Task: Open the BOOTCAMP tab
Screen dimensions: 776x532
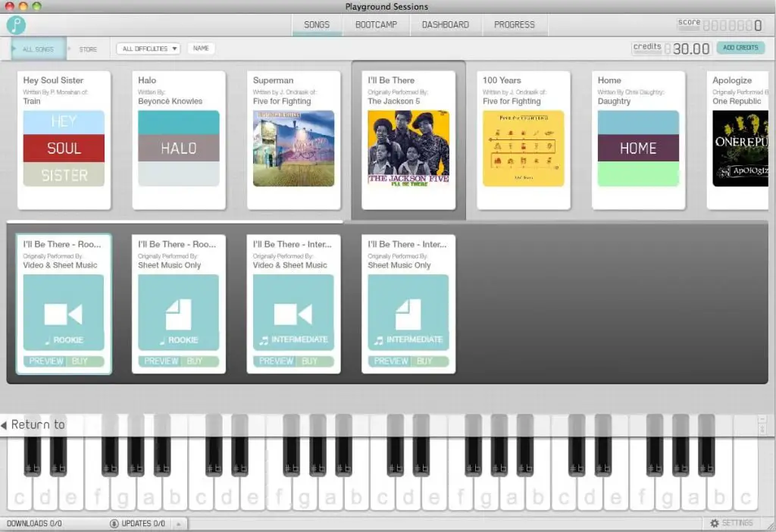Action: (x=376, y=25)
